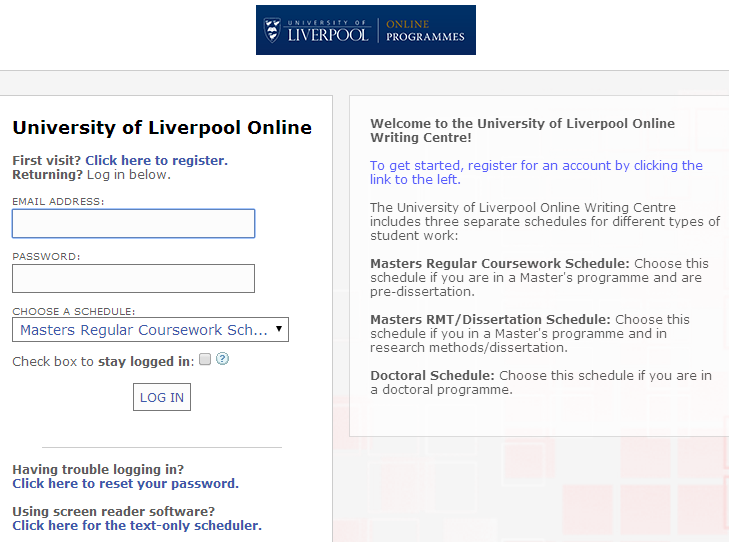The height and width of the screenshot is (542, 729).
Task: Click the 'CHOOSE A SCHEDULE:' label
Action: (x=73, y=311)
